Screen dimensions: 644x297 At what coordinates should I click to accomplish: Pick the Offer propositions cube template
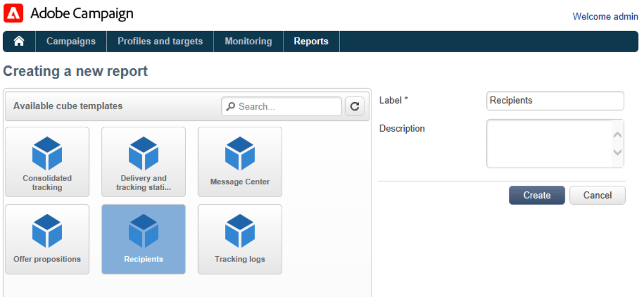47,240
